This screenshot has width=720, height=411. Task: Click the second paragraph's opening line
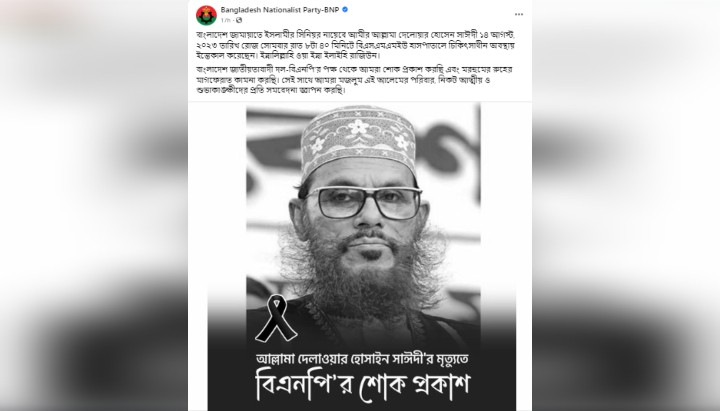pos(354,70)
